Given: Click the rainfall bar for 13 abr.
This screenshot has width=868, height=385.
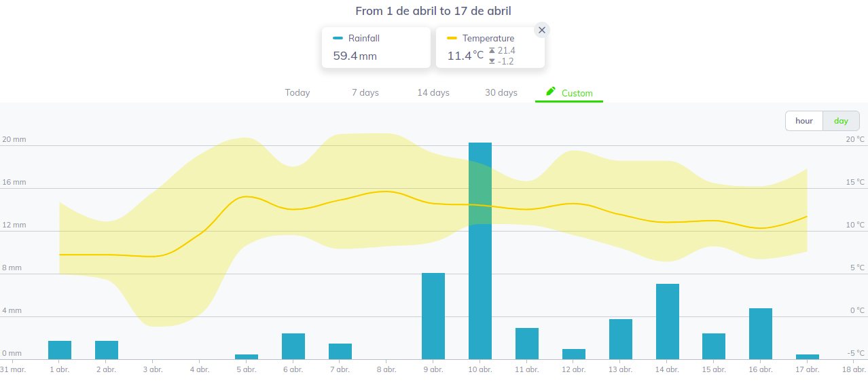Looking at the screenshot, I should pos(621,339).
